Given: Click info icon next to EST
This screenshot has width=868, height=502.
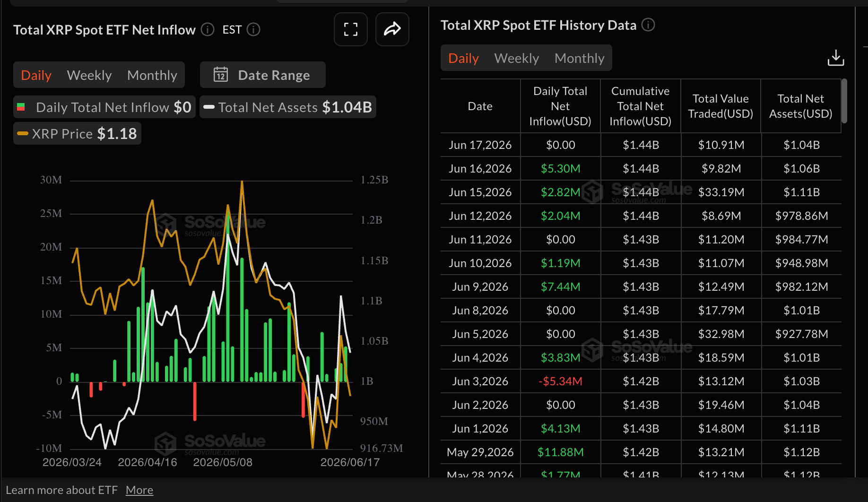Looking at the screenshot, I should tap(254, 29).
